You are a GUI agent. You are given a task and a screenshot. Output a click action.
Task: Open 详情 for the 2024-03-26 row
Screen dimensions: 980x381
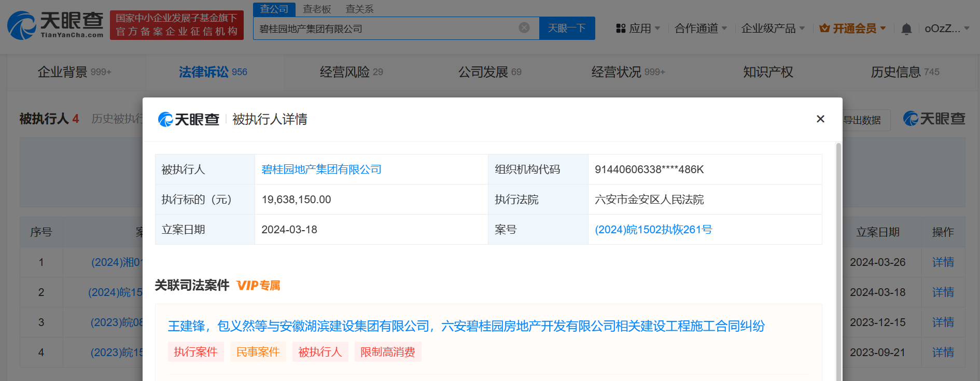coord(943,262)
